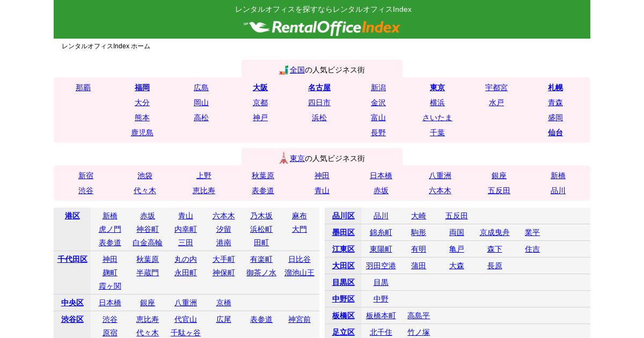This screenshot has height=338, width=644.
Task: Open the 全国 link in the nationwide heading
Action: [x=297, y=70]
